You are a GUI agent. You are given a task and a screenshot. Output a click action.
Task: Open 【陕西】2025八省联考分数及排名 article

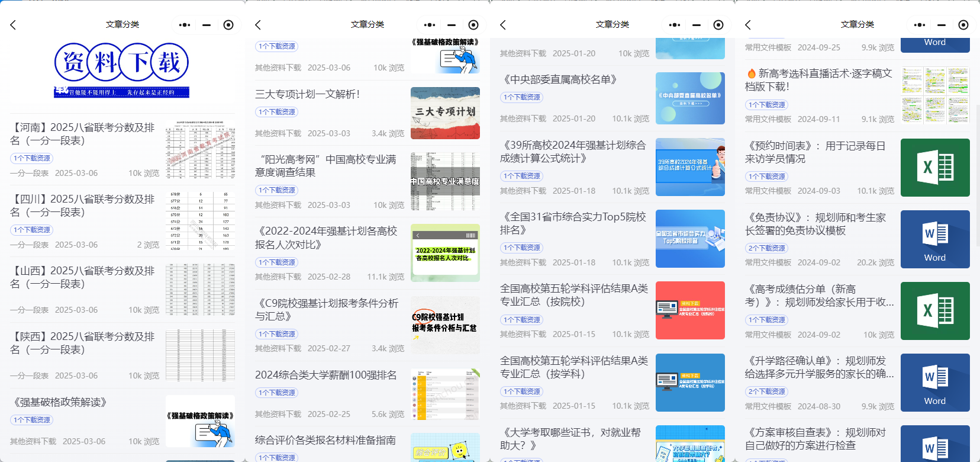83,343
